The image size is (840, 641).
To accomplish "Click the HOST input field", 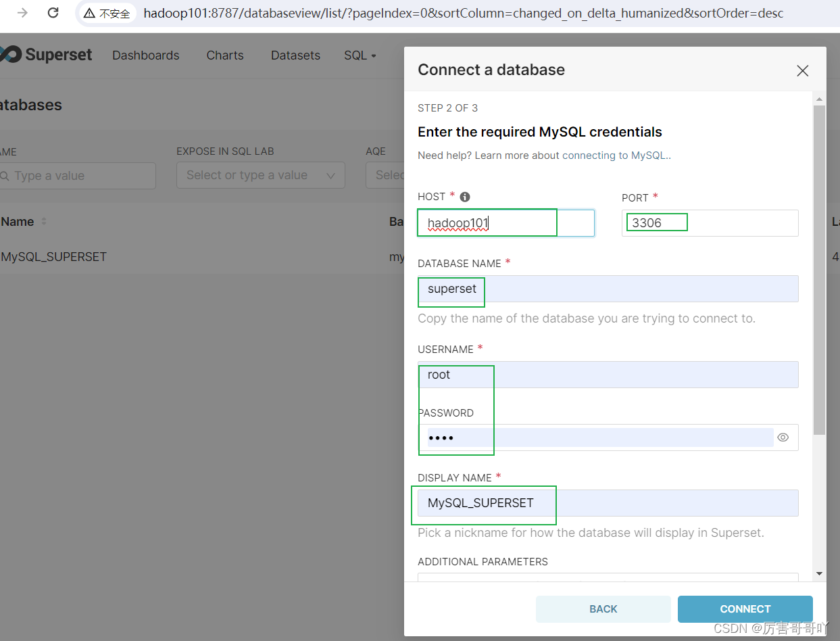I will click(506, 223).
